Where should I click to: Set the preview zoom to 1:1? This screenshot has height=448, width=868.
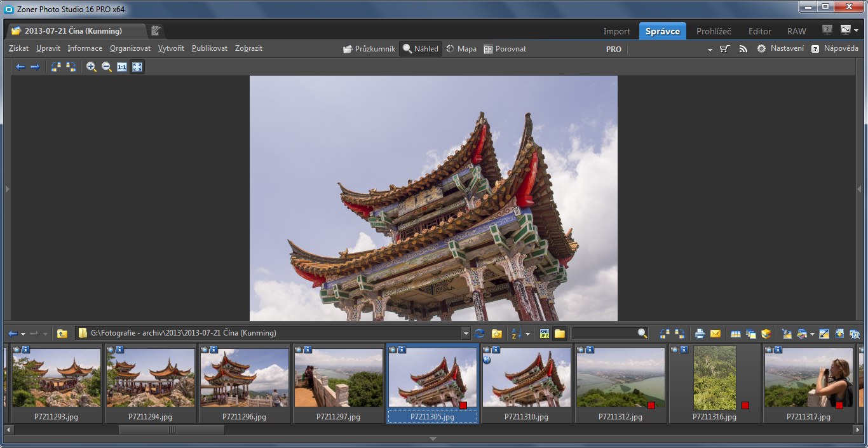pyautogui.click(x=122, y=67)
